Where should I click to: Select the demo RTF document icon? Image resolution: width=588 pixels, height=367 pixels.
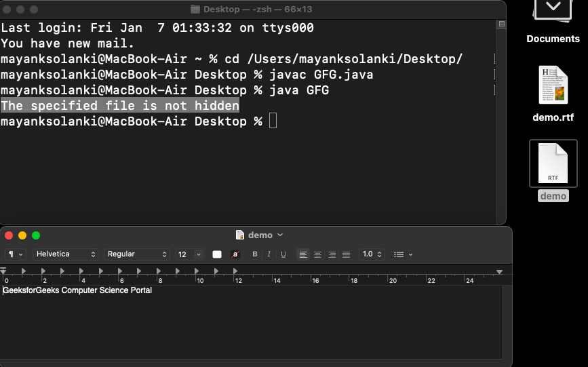(x=553, y=163)
